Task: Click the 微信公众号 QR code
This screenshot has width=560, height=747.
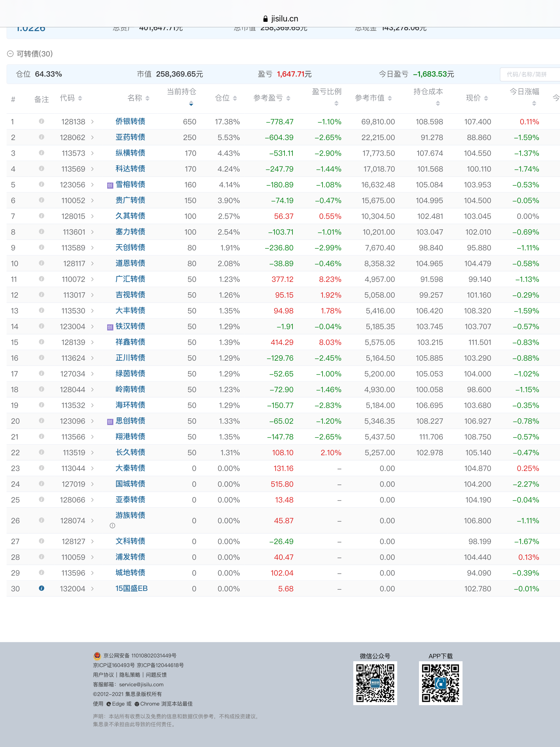Action: (x=375, y=683)
